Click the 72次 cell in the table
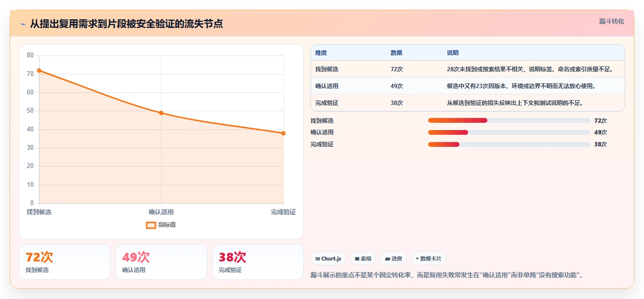 click(397, 69)
